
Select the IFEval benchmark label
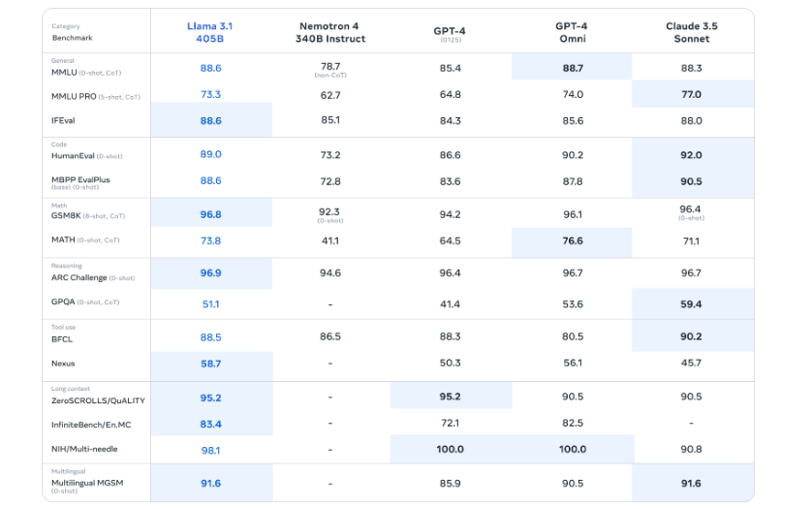[64, 120]
